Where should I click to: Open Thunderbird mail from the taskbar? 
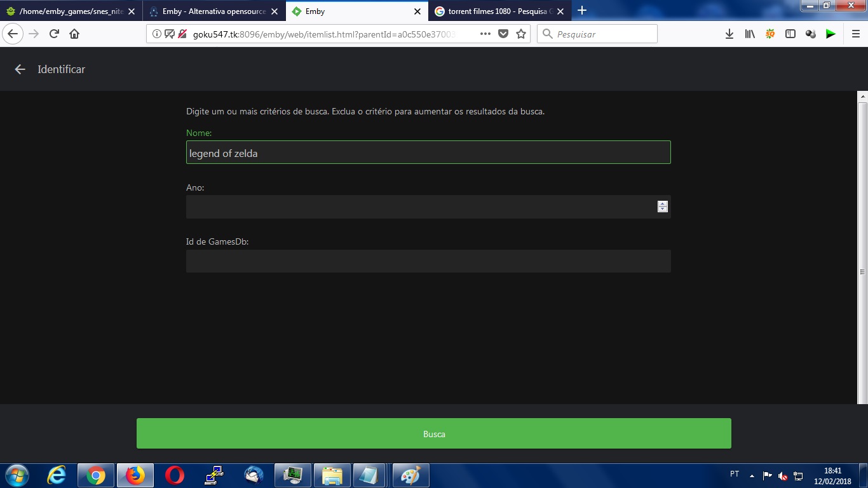254,475
